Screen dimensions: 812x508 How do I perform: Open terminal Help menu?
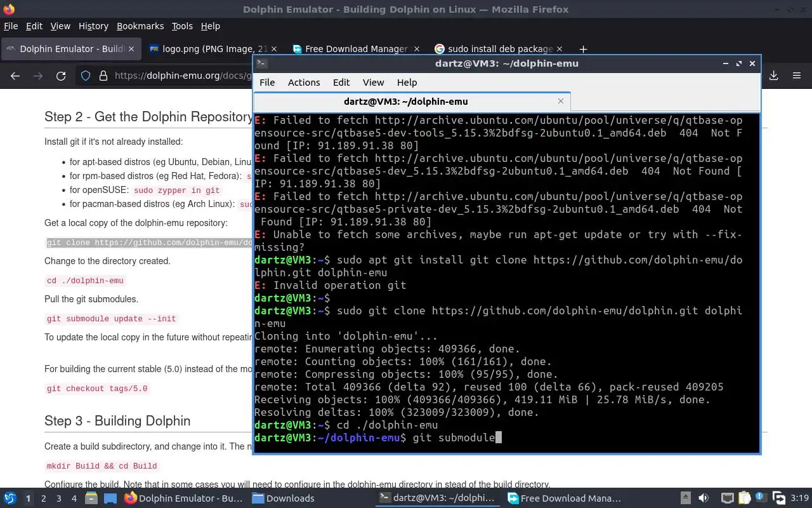coord(407,83)
